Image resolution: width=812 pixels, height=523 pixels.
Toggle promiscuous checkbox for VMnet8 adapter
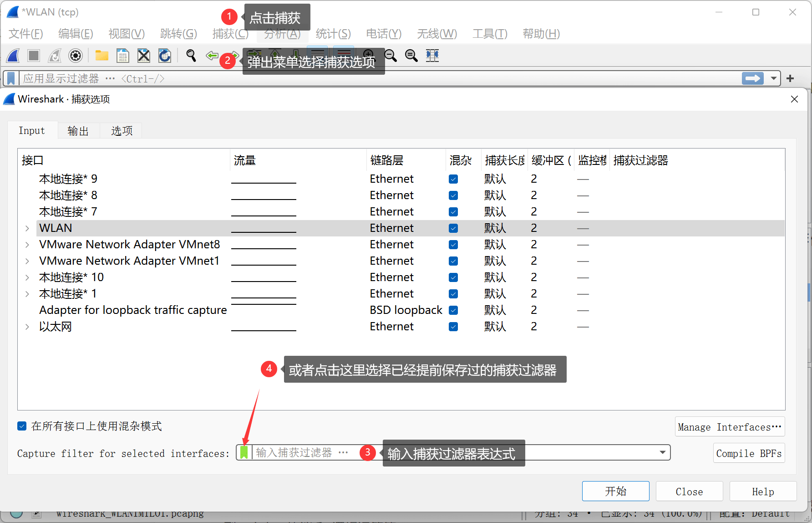click(x=453, y=245)
